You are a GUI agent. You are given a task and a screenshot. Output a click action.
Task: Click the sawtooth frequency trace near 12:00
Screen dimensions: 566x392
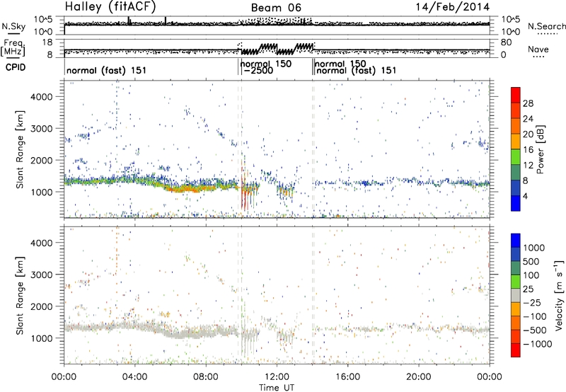pos(277,49)
